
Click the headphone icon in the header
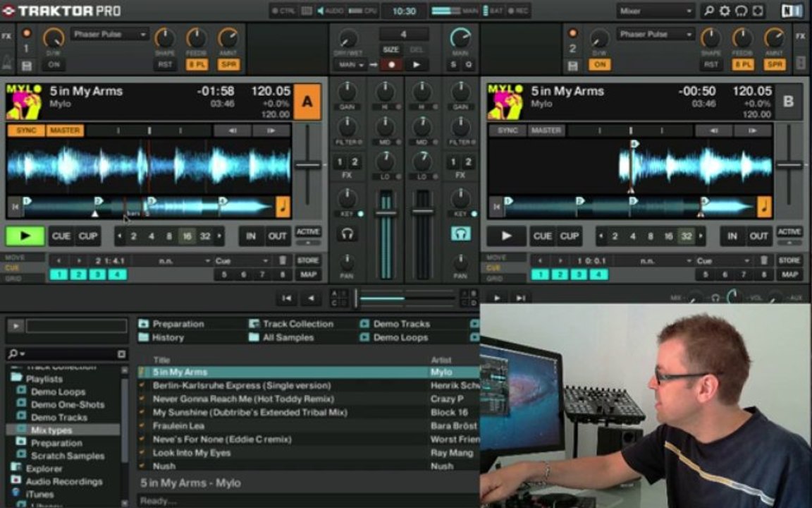[x=741, y=11]
